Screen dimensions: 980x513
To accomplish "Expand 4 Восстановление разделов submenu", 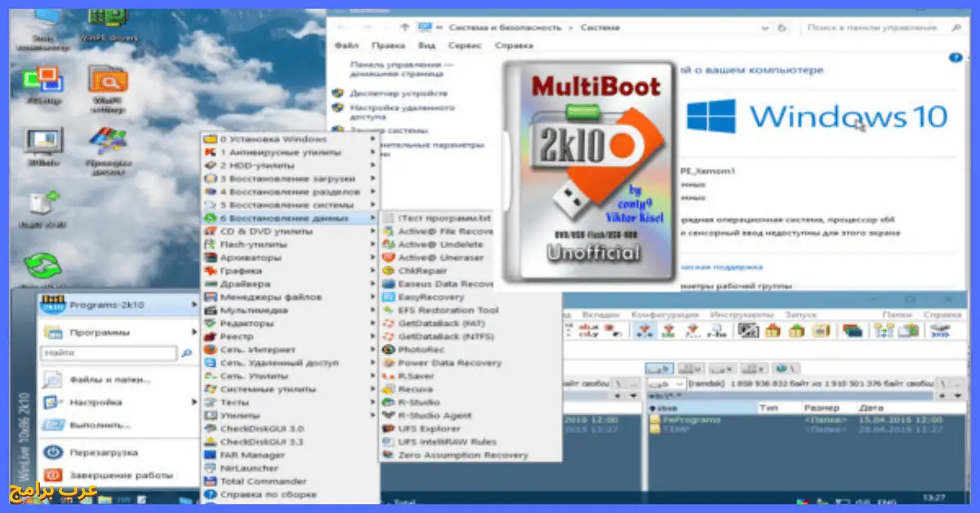I will pyautogui.click(x=290, y=191).
